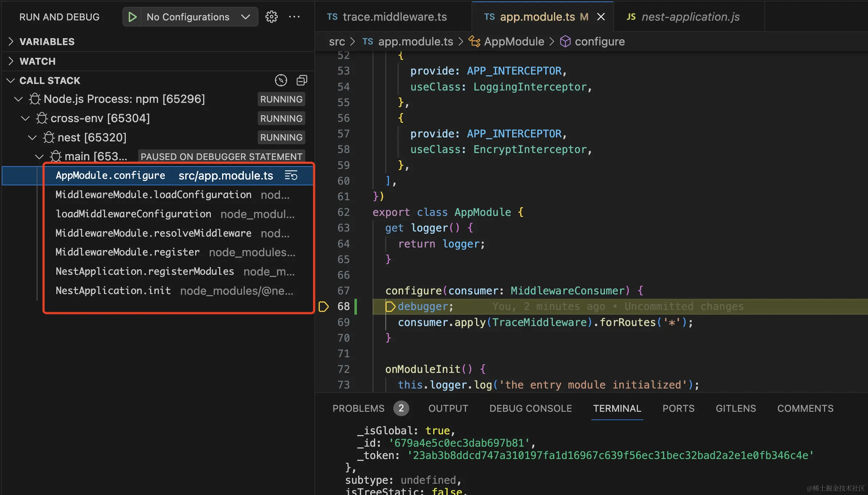Click EncryptInterceptor on line 58
Image resolution: width=868 pixels, height=495 pixels.
click(x=530, y=149)
